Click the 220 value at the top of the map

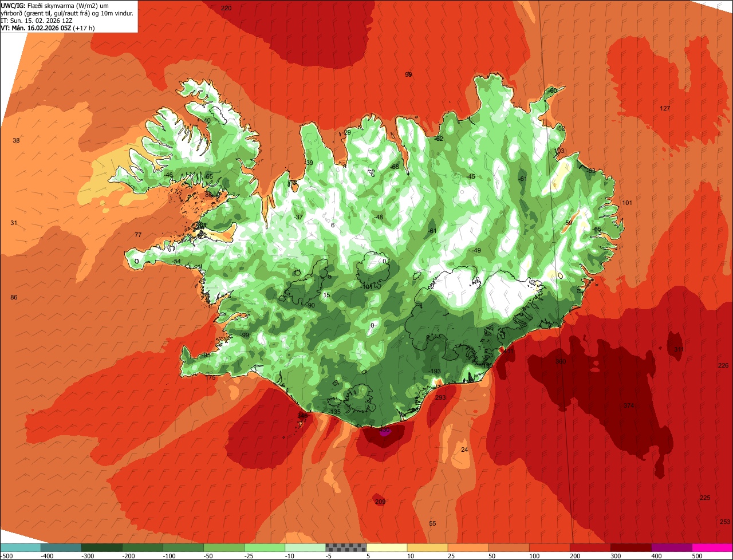pyautogui.click(x=226, y=8)
